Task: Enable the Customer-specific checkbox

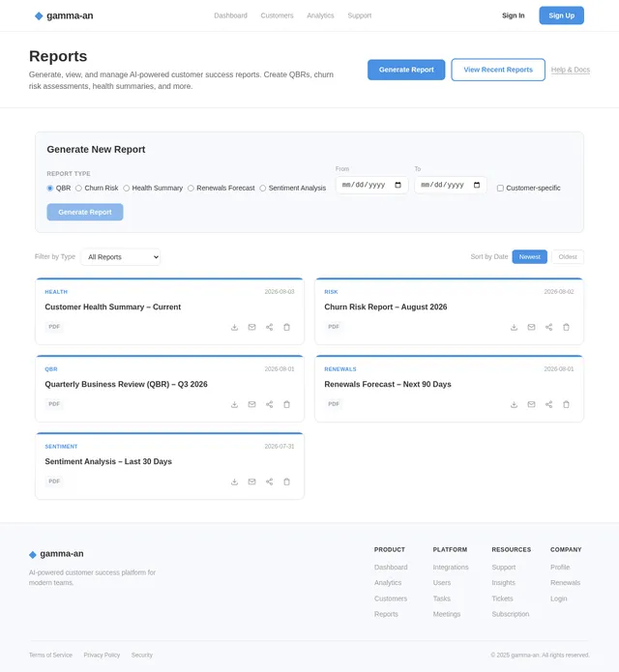Action: coord(500,189)
